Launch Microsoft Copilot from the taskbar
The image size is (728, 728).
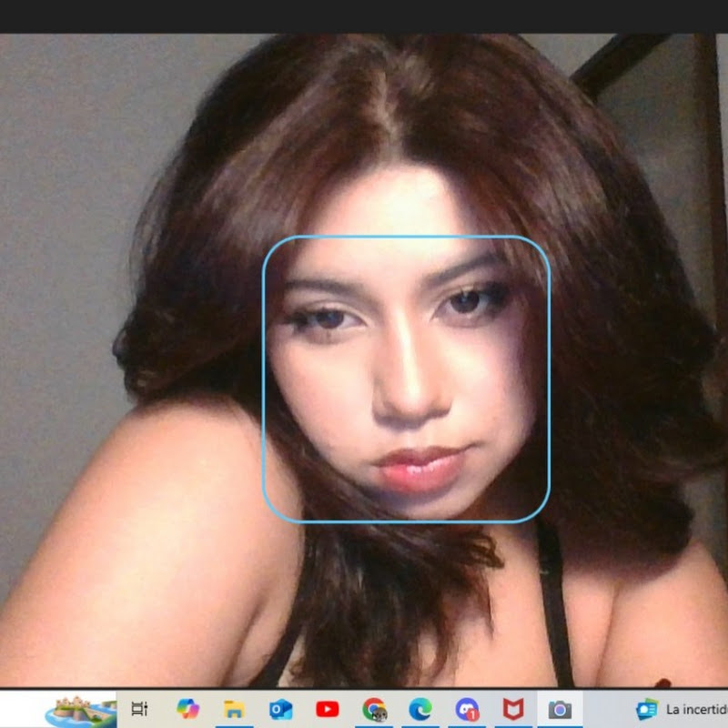pyautogui.click(x=187, y=709)
